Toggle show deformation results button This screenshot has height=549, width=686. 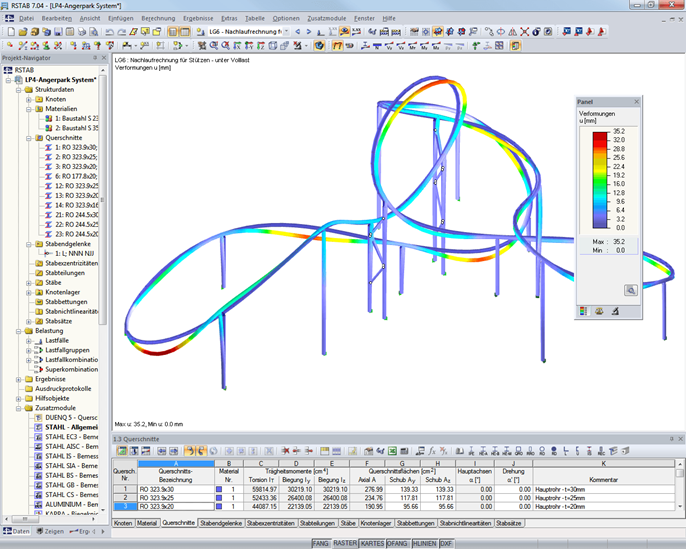[337, 45]
